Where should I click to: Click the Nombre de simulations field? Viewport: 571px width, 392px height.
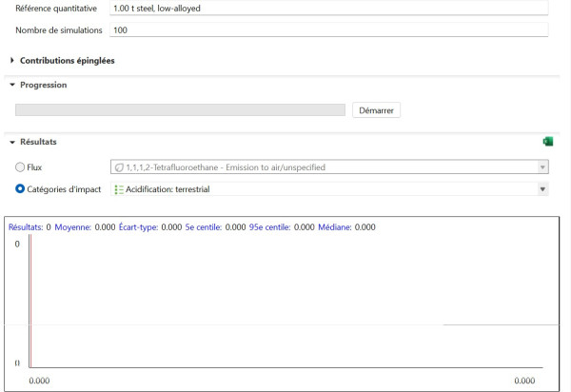click(x=328, y=29)
